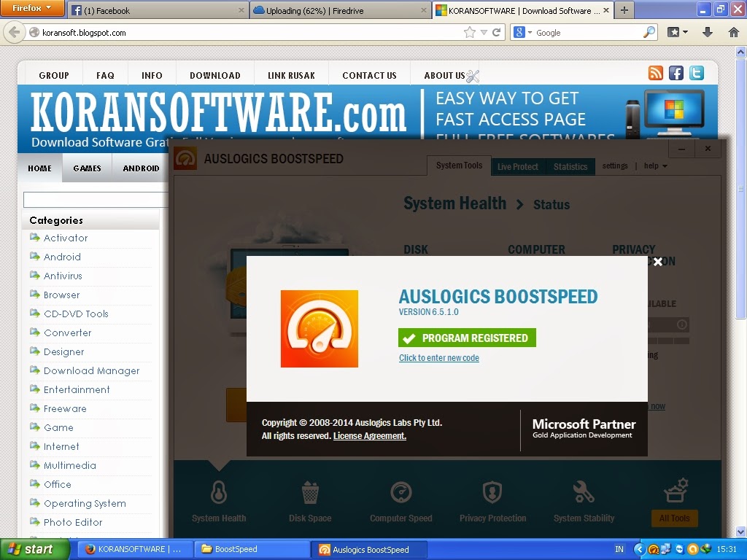This screenshot has width=747, height=560.
Task: Click the scrollbar down arrow
Action: (740, 532)
